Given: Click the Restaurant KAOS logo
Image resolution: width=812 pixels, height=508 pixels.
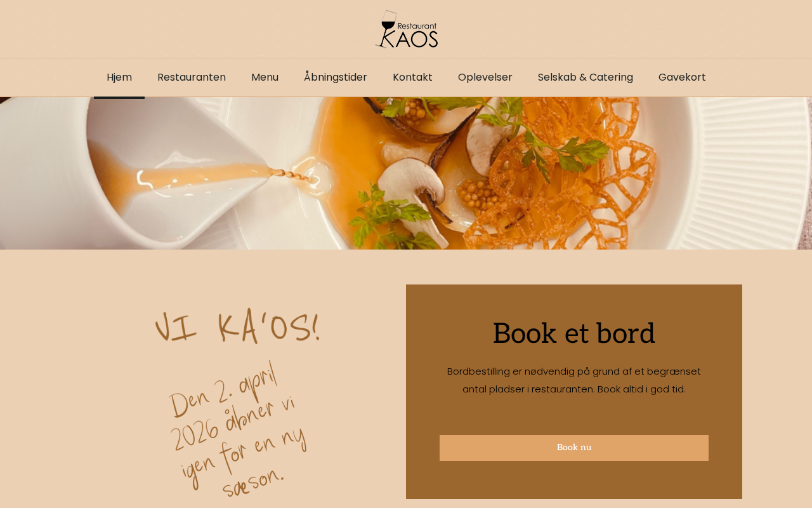Looking at the screenshot, I should point(406,29).
